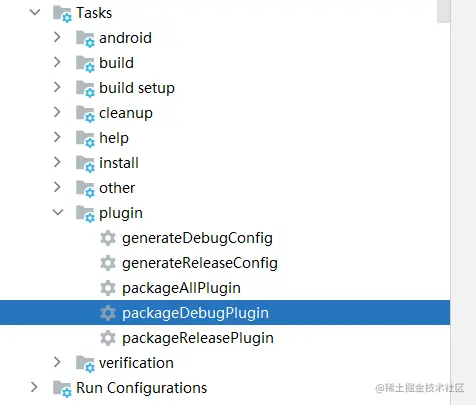Click the android task folder icon

[85, 39]
